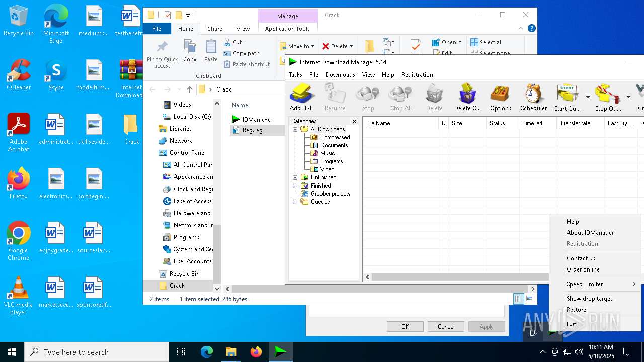644x362 pixels.
Task: Switch to the Explorer View tab
Action: pos(243,29)
